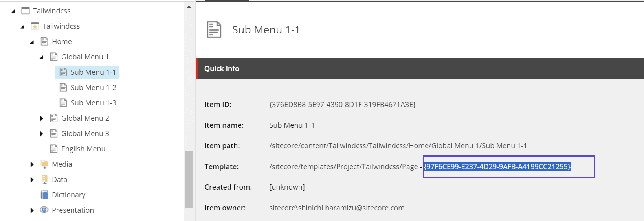
Task: Click the Home page document icon
Action: tap(44, 41)
